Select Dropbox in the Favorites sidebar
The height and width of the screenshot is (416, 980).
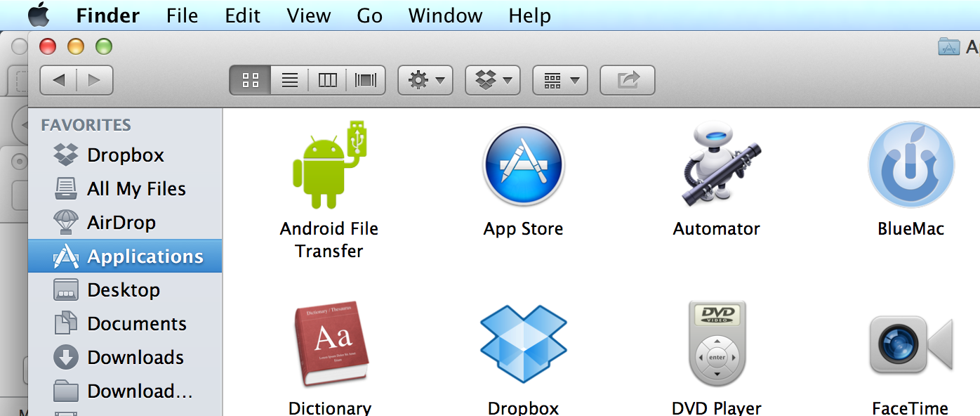tap(125, 155)
